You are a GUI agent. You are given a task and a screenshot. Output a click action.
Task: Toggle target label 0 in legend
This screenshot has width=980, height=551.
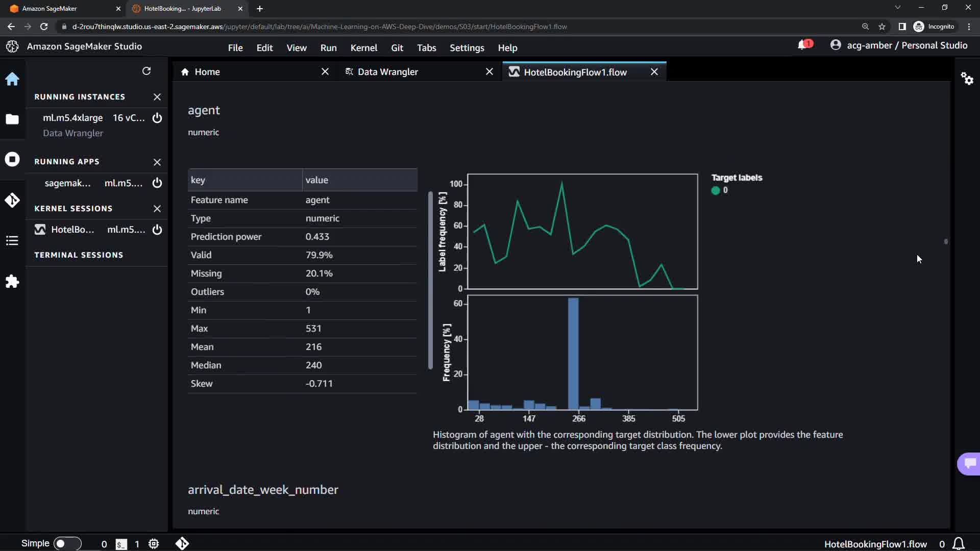716,190
